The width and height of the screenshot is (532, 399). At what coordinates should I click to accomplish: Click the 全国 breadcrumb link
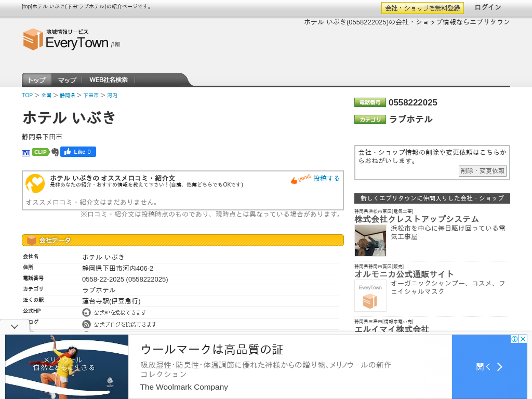pos(46,96)
